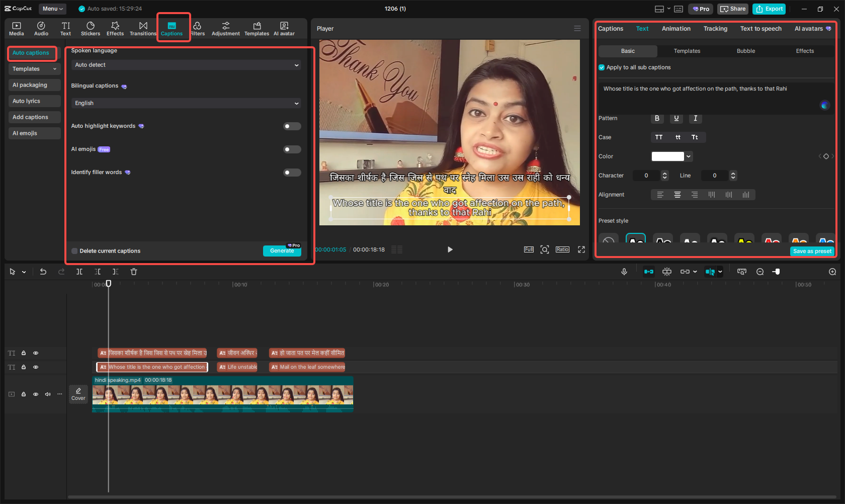This screenshot has width=845, height=504.
Task: Open the Effects panel
Action: point(115,28)
